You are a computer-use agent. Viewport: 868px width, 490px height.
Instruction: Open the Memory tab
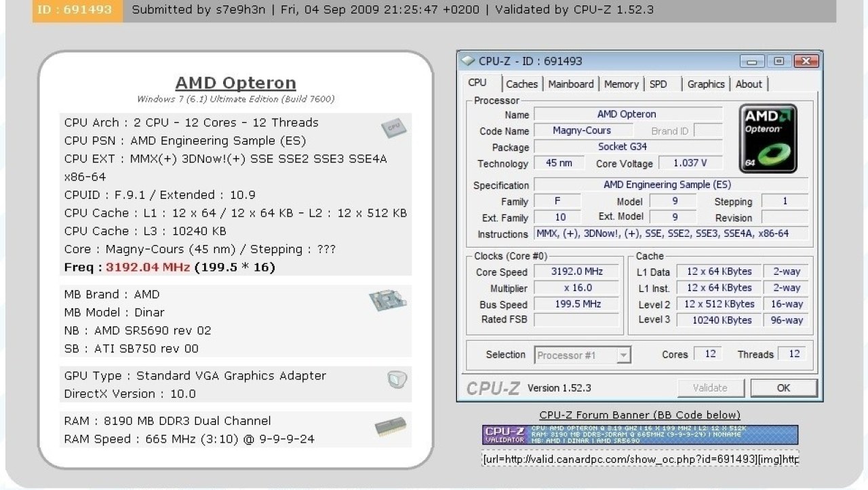[x=621, y=84]
